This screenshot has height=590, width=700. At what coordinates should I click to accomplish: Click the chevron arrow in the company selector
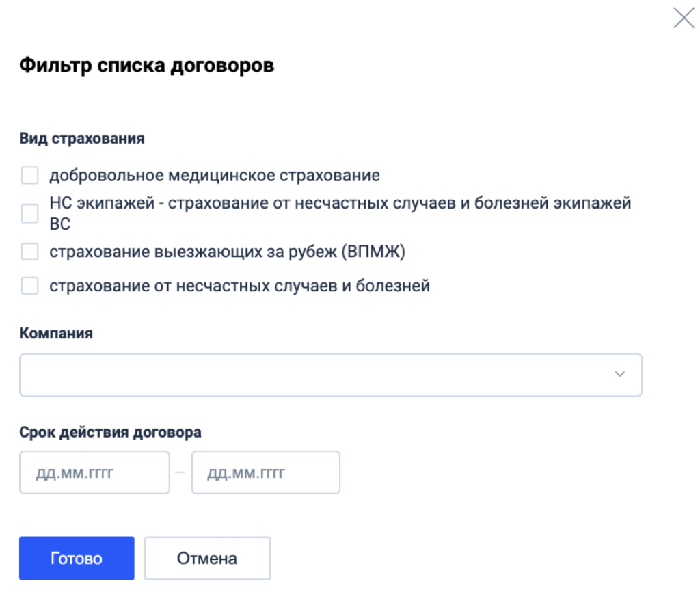click(619, 374)
